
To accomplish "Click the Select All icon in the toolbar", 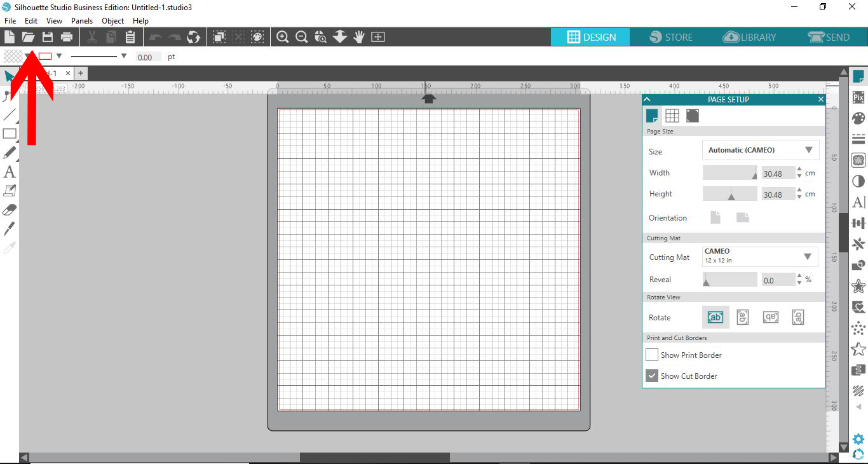I will tap(219, 37).
